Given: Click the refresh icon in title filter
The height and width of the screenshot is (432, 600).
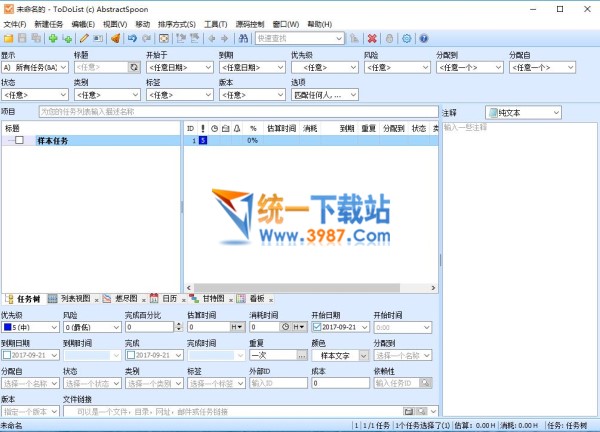Looking at the screenshot, I should click(134, 67).
